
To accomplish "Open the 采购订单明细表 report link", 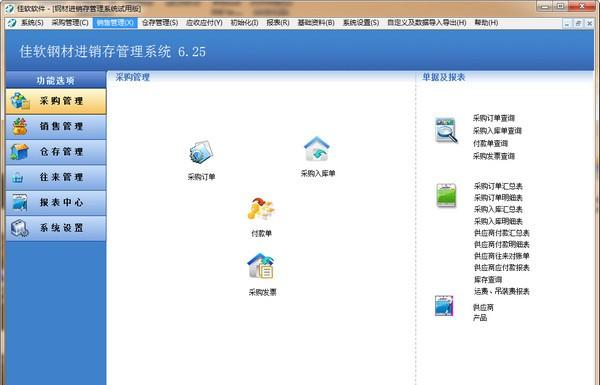I will [x=498, y=198].
